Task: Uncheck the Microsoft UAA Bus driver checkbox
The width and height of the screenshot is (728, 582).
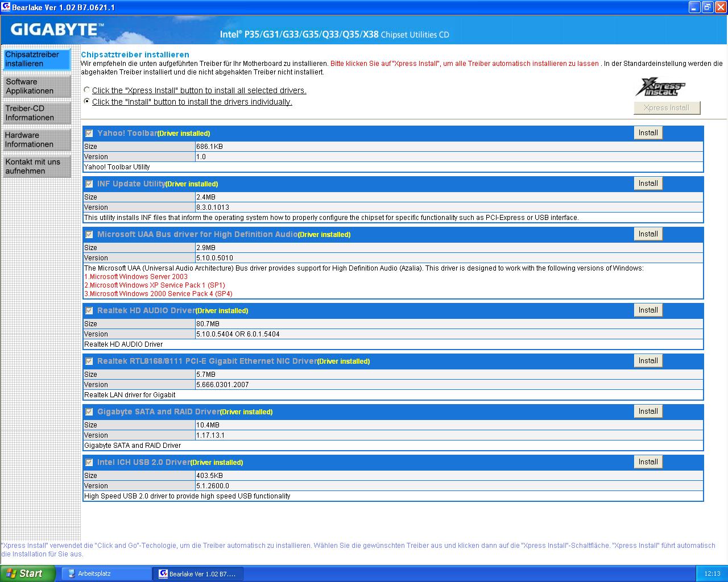Action: tap(89, 235)
